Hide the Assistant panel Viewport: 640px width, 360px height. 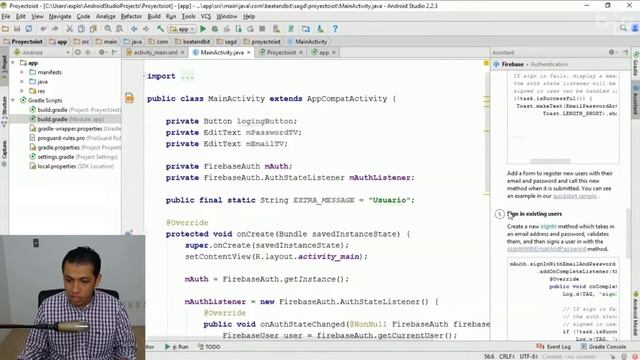point(625,52)
